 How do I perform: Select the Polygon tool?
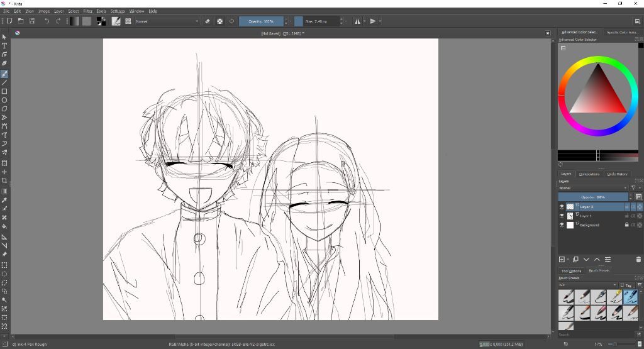[x=4, y=109]
